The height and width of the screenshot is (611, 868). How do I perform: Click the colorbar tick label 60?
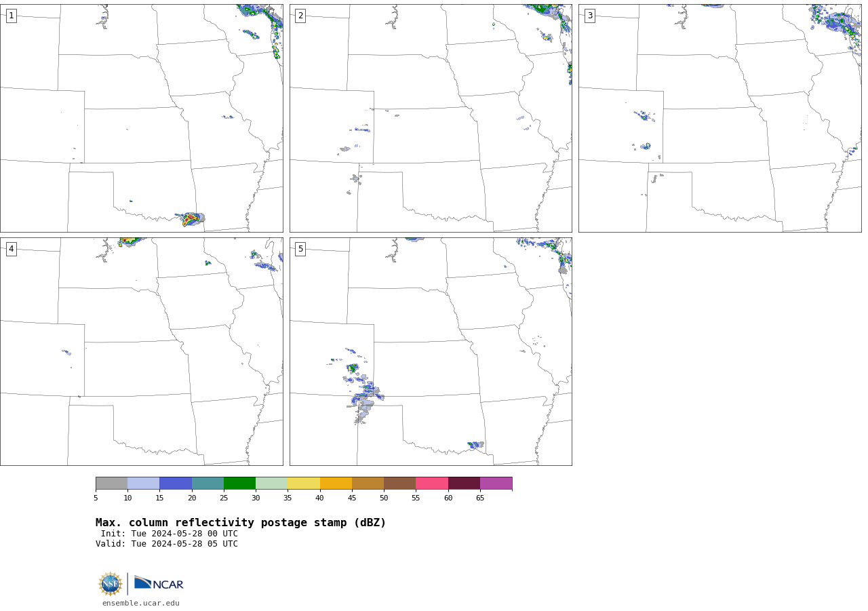(448, 498)
